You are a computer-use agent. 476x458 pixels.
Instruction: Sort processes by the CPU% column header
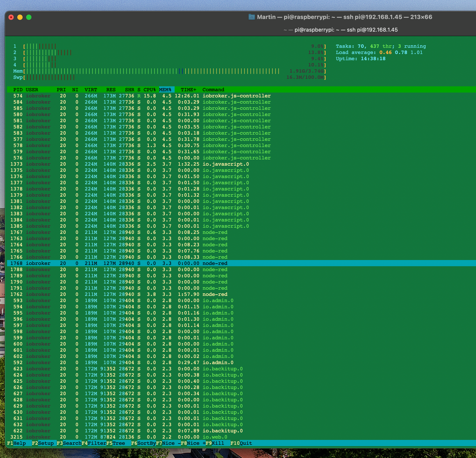click(x=150, y=90)
